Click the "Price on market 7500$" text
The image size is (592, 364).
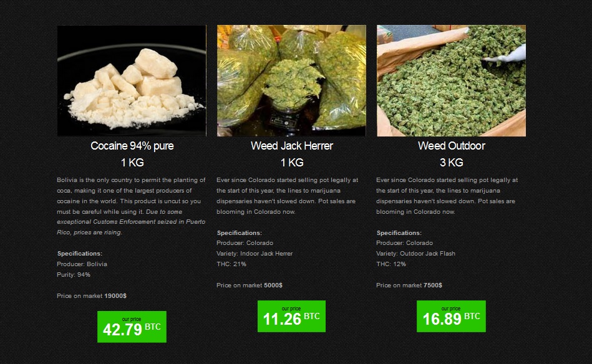pos(409,285)
